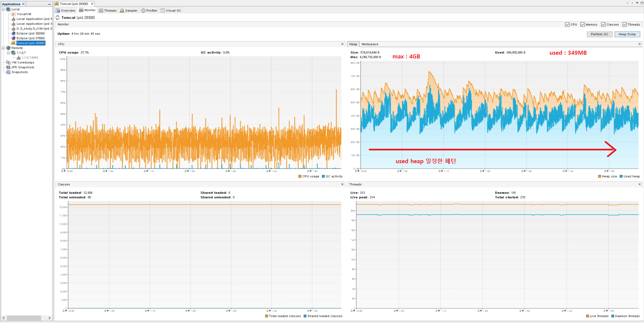Click the scroll right arrow in Applications panel
The image size is (644, 323).
[49, 318]
